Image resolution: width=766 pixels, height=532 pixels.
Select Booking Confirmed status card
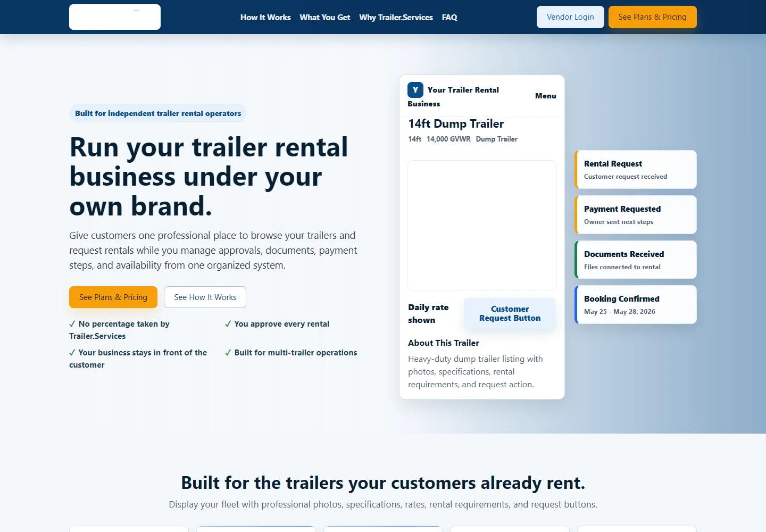point(636,304)
